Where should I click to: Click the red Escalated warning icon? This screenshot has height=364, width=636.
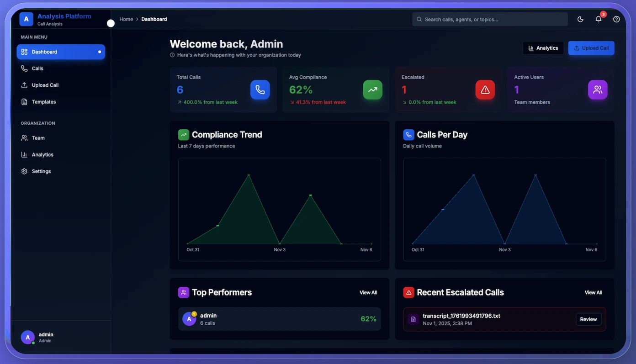click(x=485, y=90)
